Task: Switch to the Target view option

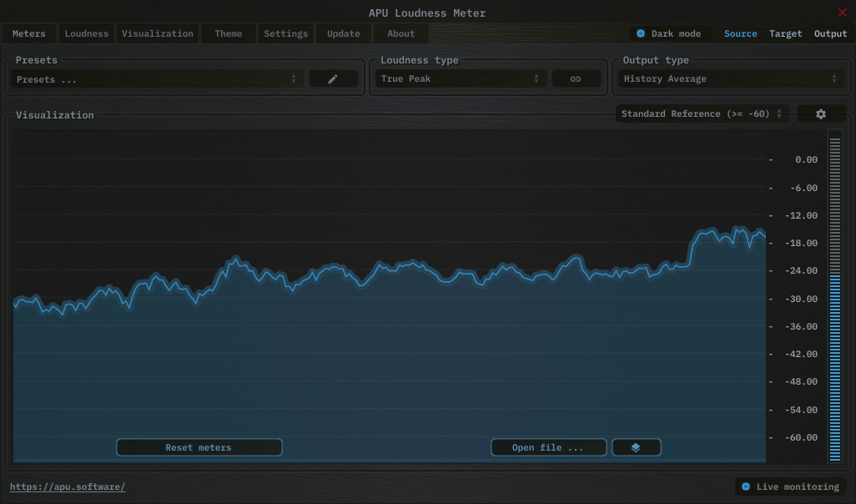Action: click(x=785, y=34)
